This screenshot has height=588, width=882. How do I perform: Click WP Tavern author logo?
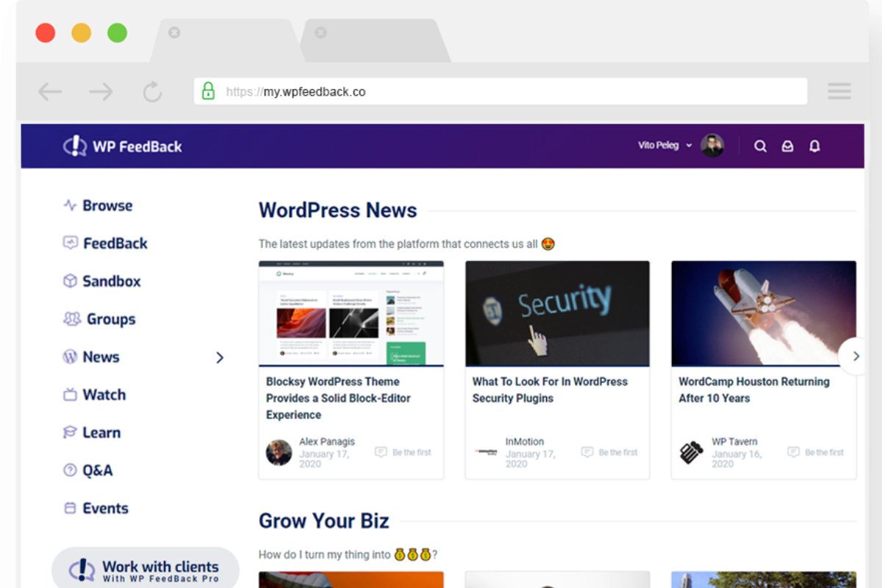[691, 453]
